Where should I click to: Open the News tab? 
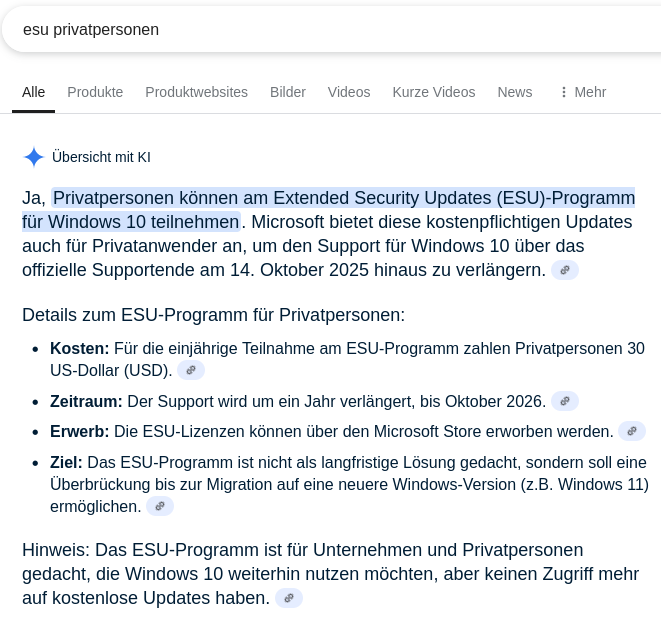[515, 92]
